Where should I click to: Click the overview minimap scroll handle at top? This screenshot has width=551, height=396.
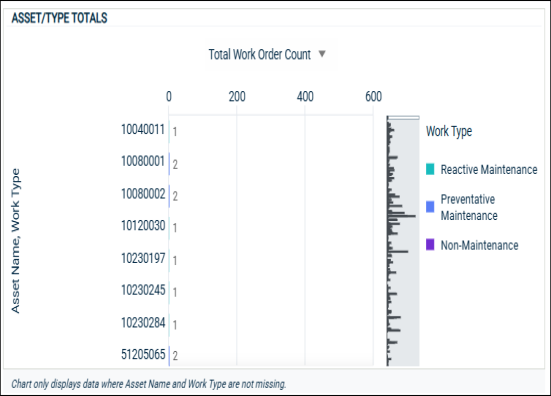coord(403,118)
